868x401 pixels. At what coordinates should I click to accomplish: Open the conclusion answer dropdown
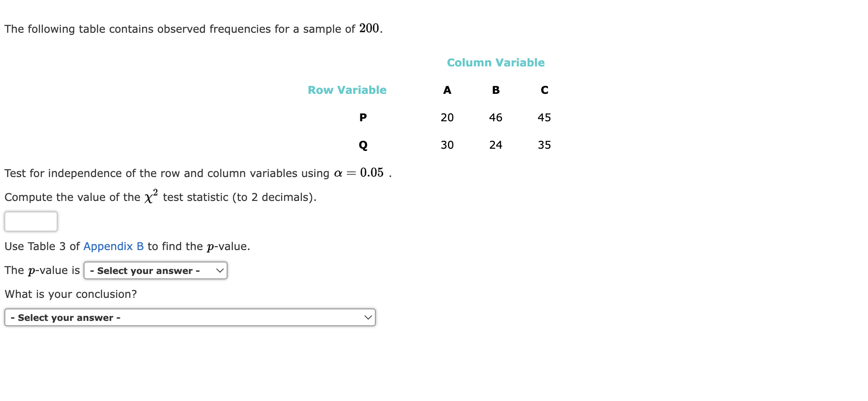click(x=189, y=317)
